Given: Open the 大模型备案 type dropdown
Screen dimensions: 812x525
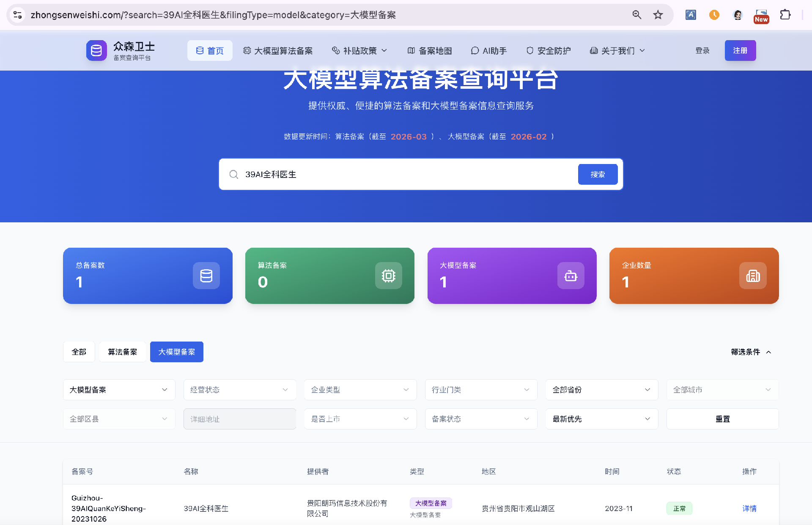Looking at the screenshot, I should click(x=119, y=390).
